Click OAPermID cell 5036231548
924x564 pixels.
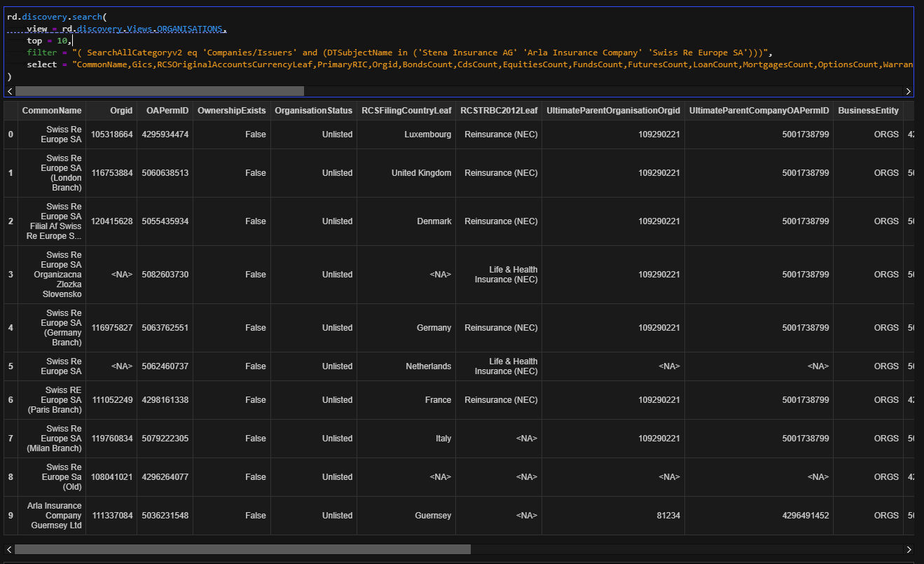[x=165, y=516]
